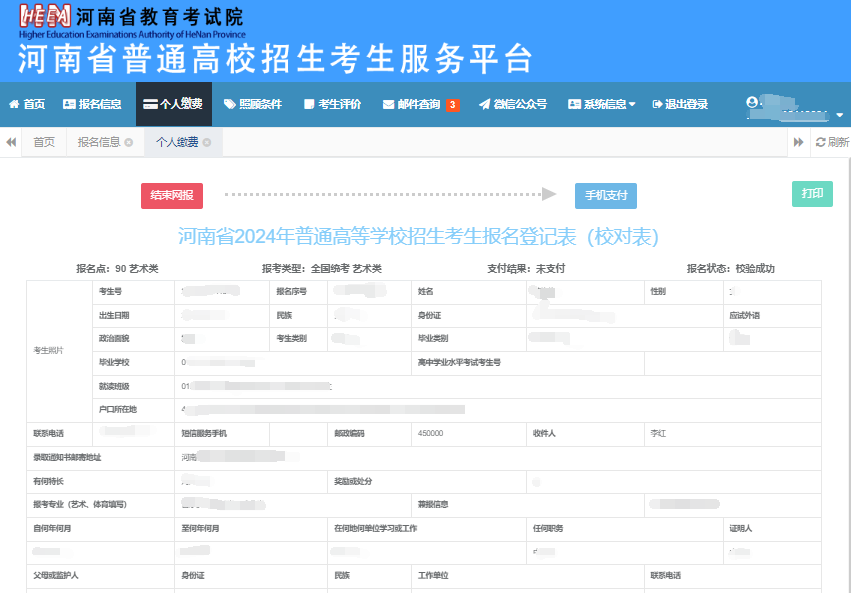Screen dimensions: 851x593
Task: Open the 首页 home nav item
Action: click(x=27, y=104)
